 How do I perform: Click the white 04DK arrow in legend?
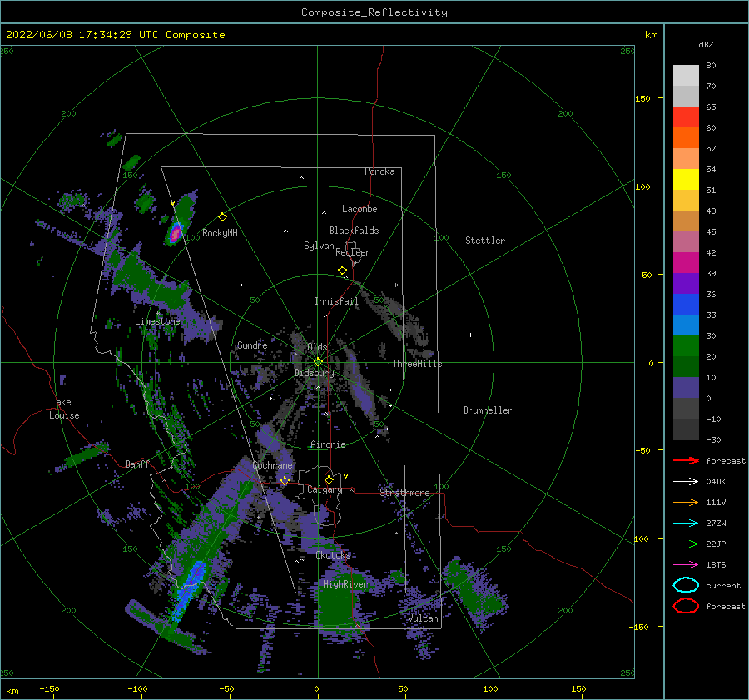coord(686,481)
